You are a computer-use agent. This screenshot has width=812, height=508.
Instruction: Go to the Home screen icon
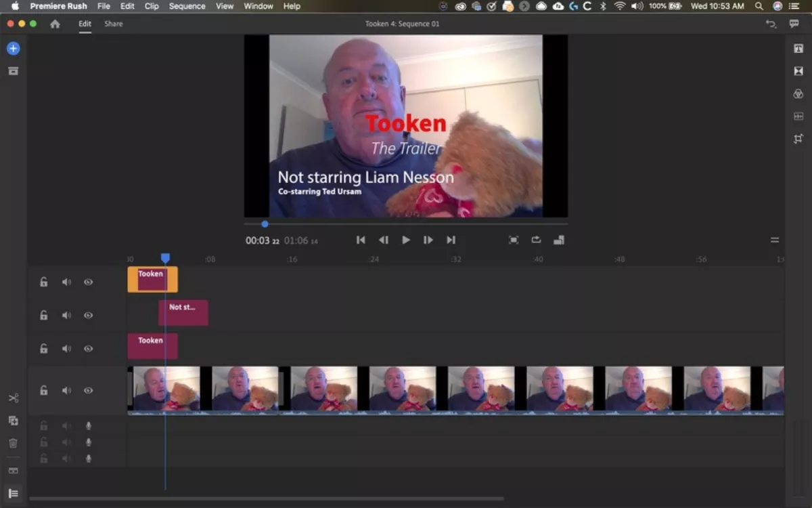[x=55, y=24]
